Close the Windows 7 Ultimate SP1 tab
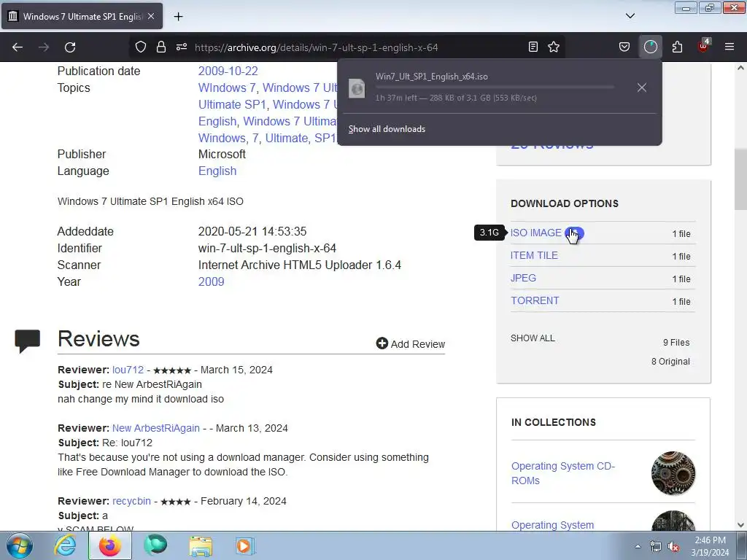 coord(151,16)
